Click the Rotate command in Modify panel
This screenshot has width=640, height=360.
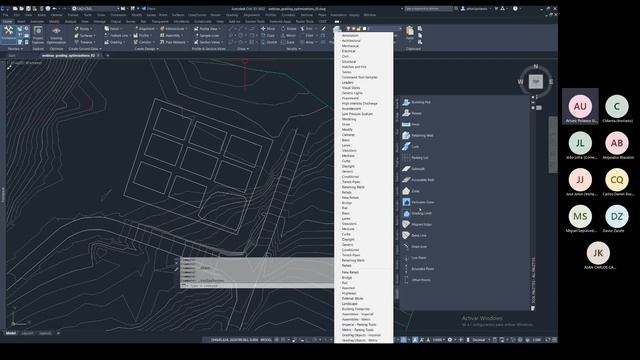(289, 29)
